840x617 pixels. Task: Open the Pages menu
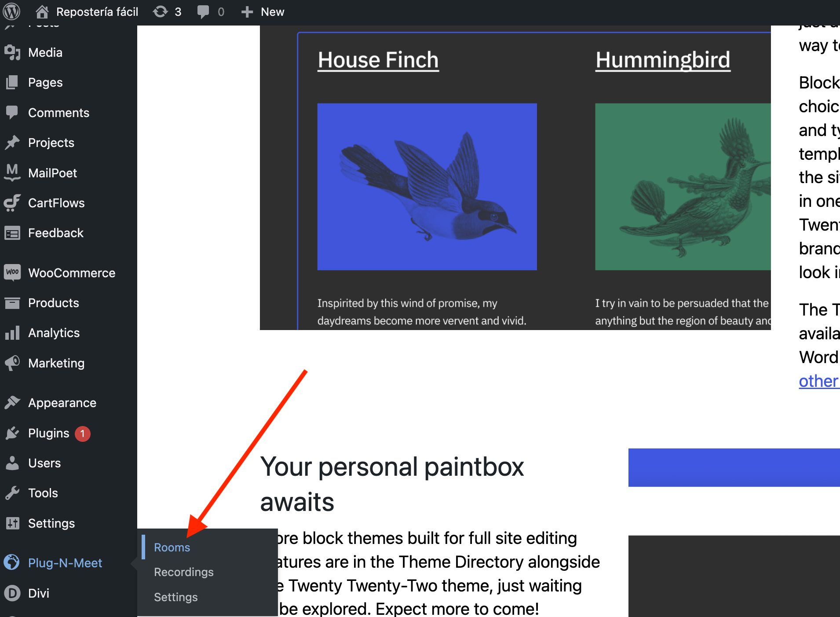[45, 82]
